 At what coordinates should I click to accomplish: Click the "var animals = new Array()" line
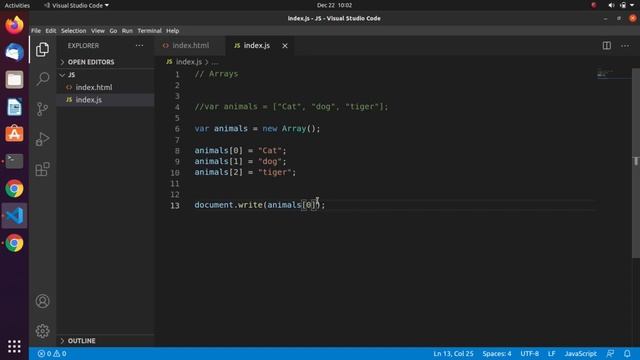[257, 129]
